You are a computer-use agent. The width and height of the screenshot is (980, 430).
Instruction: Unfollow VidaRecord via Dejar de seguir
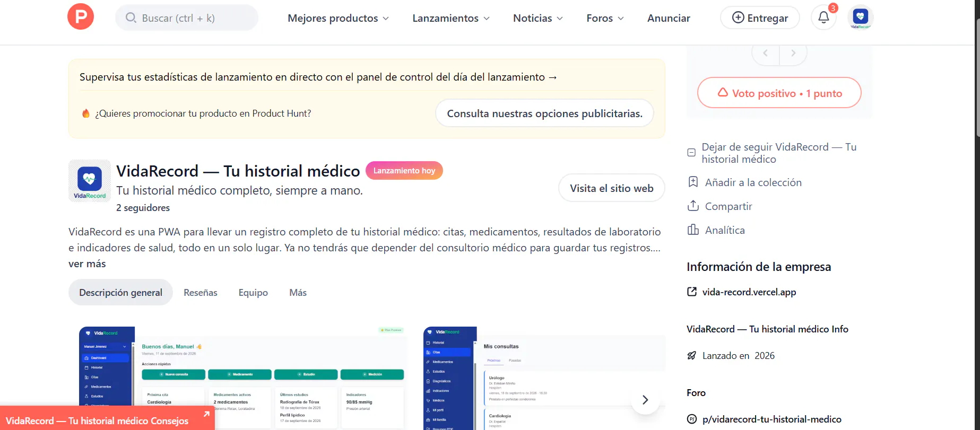[x=772, y=153]
